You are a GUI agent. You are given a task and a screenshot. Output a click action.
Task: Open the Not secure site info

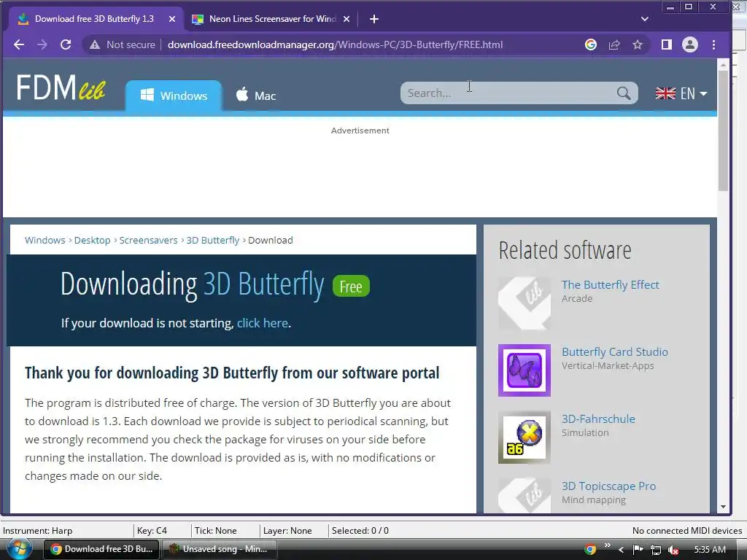(123, 44)
